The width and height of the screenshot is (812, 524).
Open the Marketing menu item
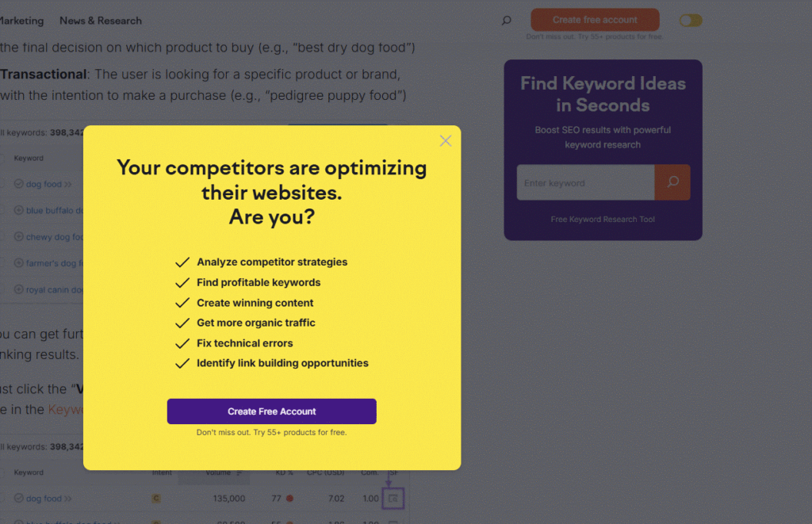pyautogui.click(x=22, y=21)
